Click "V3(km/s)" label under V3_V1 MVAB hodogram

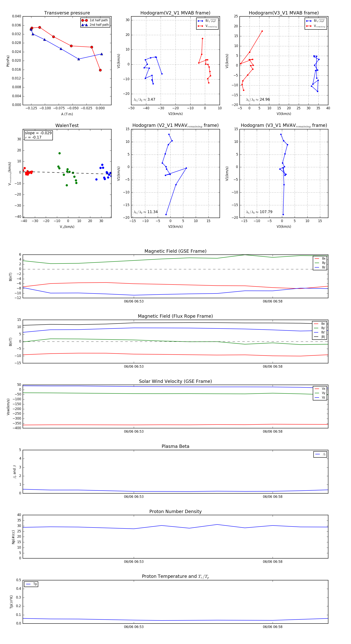pyautogui.click(x=284, y=114)
